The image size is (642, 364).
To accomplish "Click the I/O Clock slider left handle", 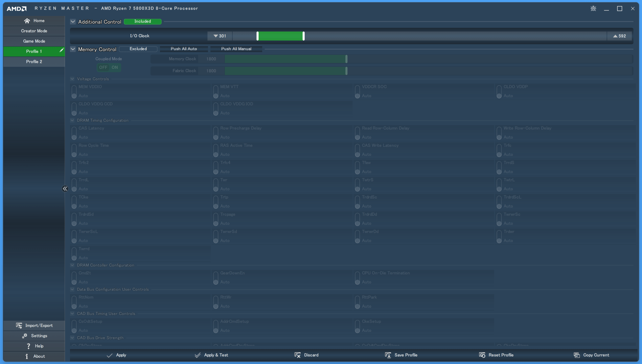I will tap(258, 36).
